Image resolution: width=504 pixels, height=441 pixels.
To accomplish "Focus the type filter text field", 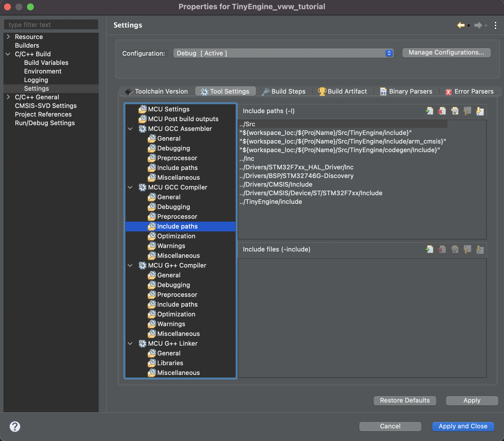I will 51,25.
